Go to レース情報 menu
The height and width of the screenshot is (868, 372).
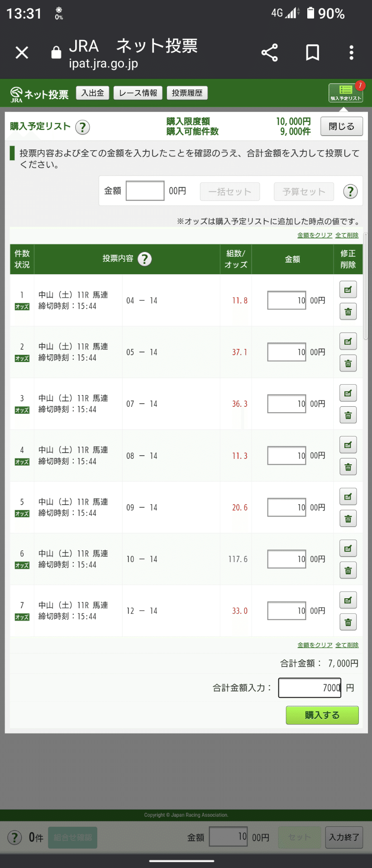click(138, 93)
